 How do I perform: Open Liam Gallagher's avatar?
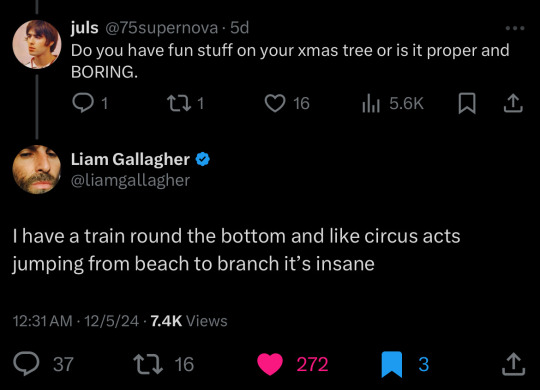pyautogui.click(x=37, y=170)
